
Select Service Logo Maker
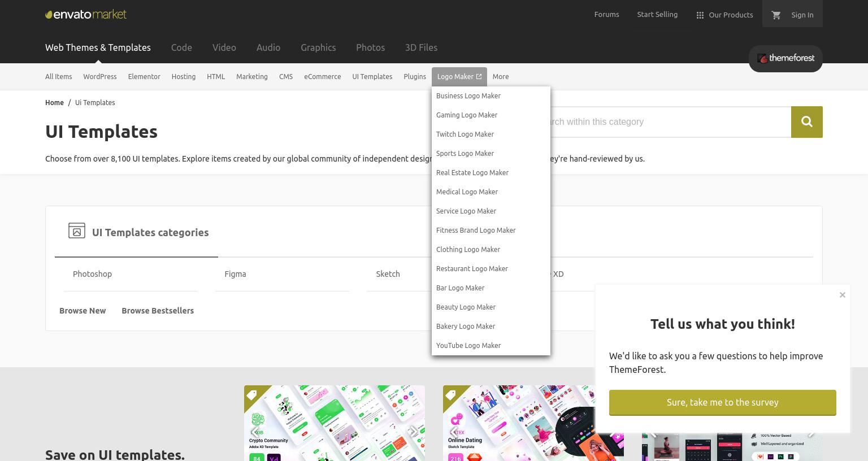[491, 211]
